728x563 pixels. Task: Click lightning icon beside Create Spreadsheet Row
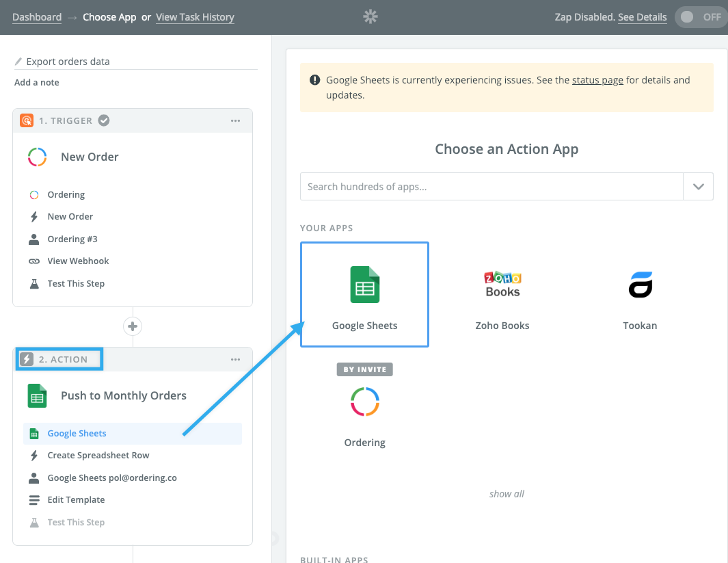[x=34, y=455]
